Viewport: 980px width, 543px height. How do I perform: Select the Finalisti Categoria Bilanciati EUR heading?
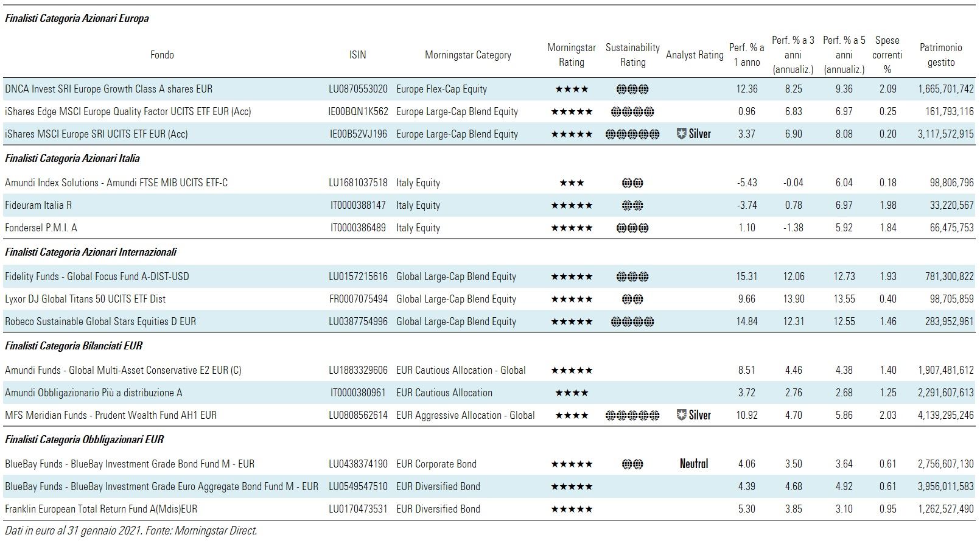(74, 346)
